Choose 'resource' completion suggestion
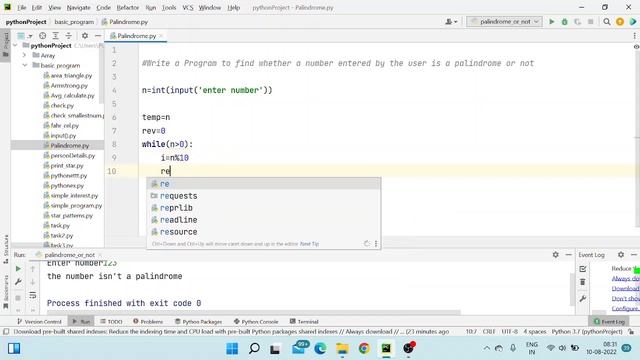640x360 pixels. coord(264,232)
